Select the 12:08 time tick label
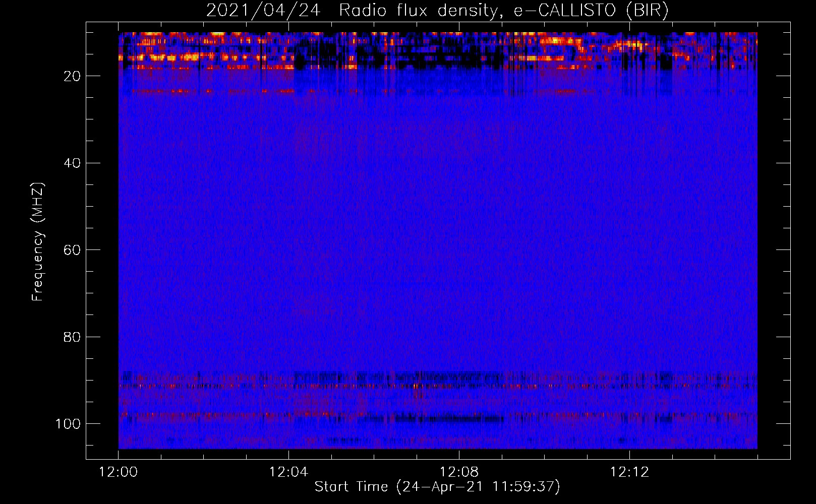This screenshot has height=504, width=816. [x=459, y=472]
